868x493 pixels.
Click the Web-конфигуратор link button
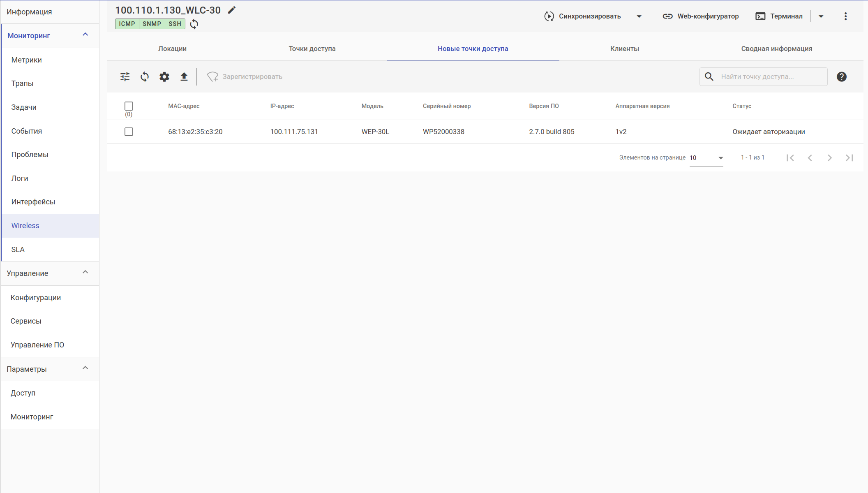[700, 16]
